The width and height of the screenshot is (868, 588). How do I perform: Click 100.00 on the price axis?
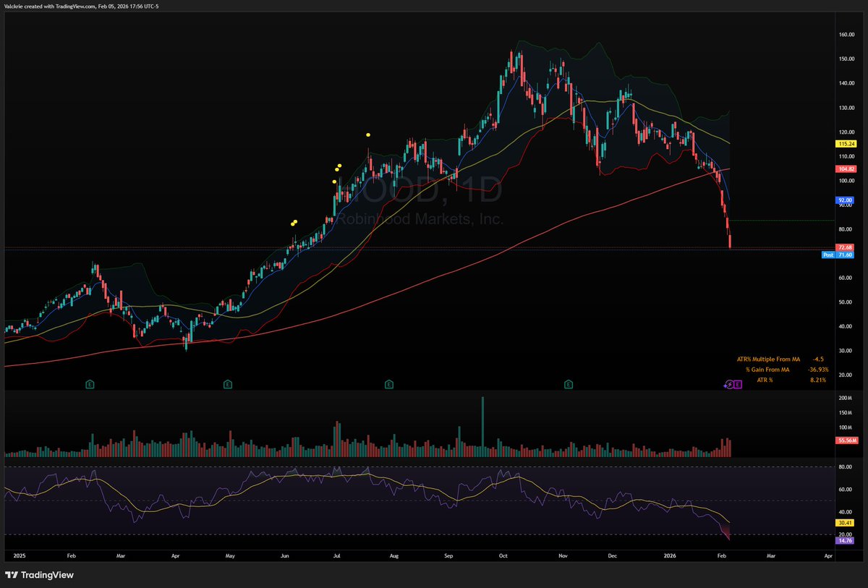point(848,181)
